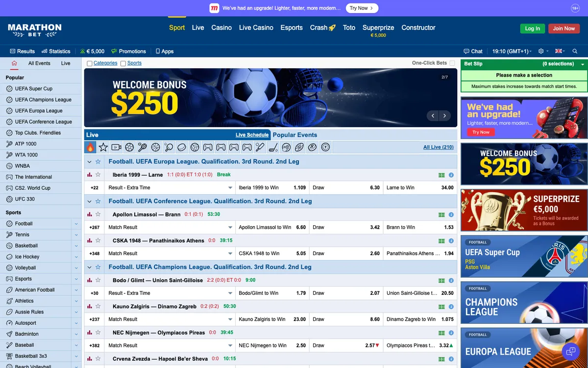This screenshot has width=588, height=368.
Task: Open statistics chart icon for Apollon Limassol — Brann
Action: coord(90,214)
